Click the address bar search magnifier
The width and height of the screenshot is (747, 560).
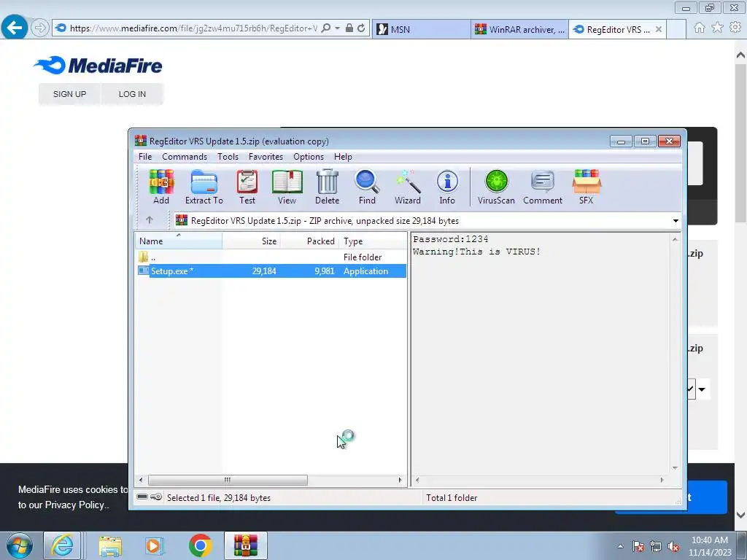[326, 28]
